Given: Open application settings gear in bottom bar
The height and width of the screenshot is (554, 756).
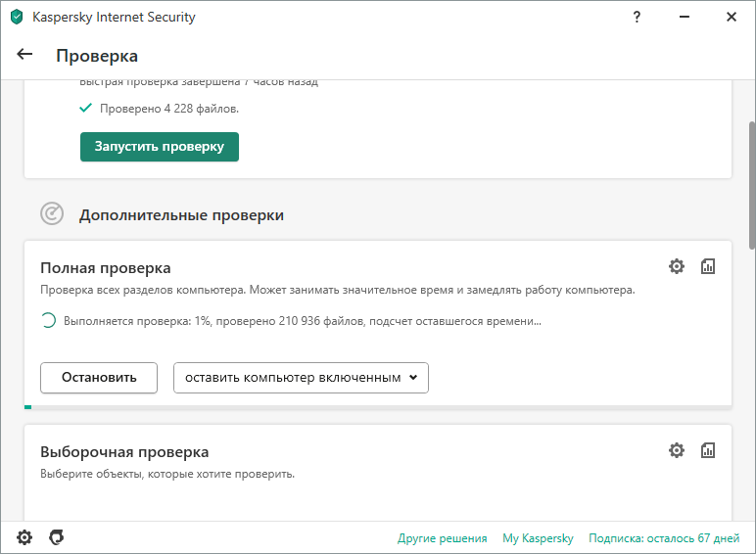Looking at the screenshot, I should [24, 537].
